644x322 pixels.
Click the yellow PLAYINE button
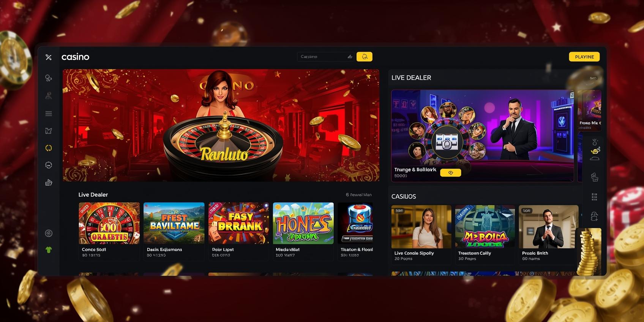point(584,57)
